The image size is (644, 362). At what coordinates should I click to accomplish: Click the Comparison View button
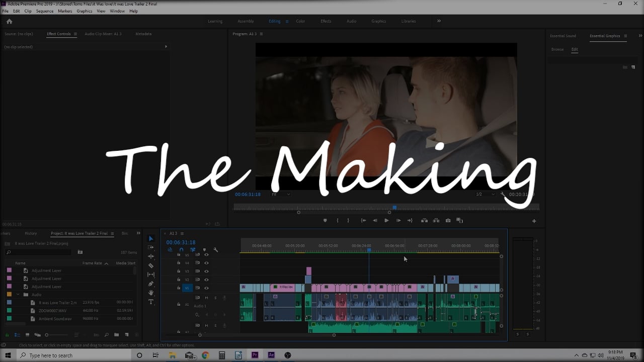point(459,221)
